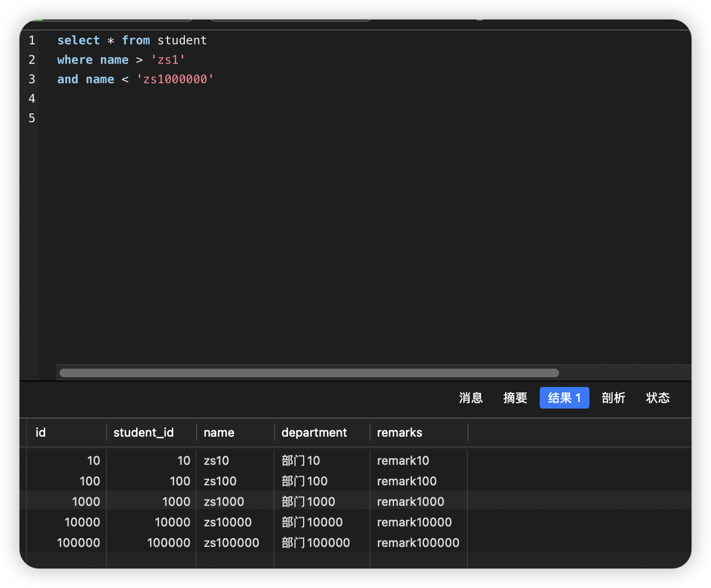
Task: Click the string literal 'zs1' on line 2
Action: [168, 60]
